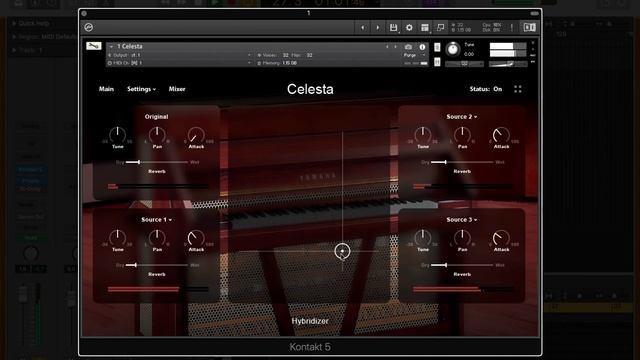Toggle Status On in the Celesta interface
The image size is (640, 360).
point(486,89)
